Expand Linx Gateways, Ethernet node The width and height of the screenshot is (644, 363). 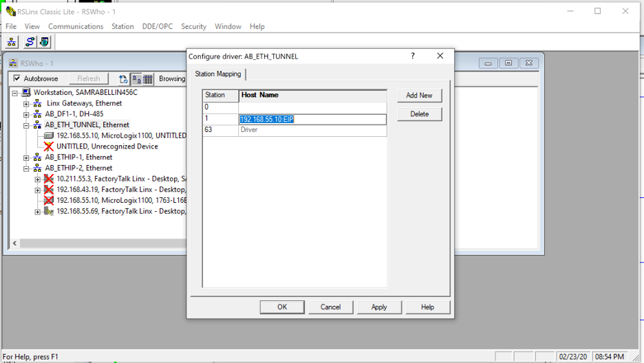coord(26,104)
